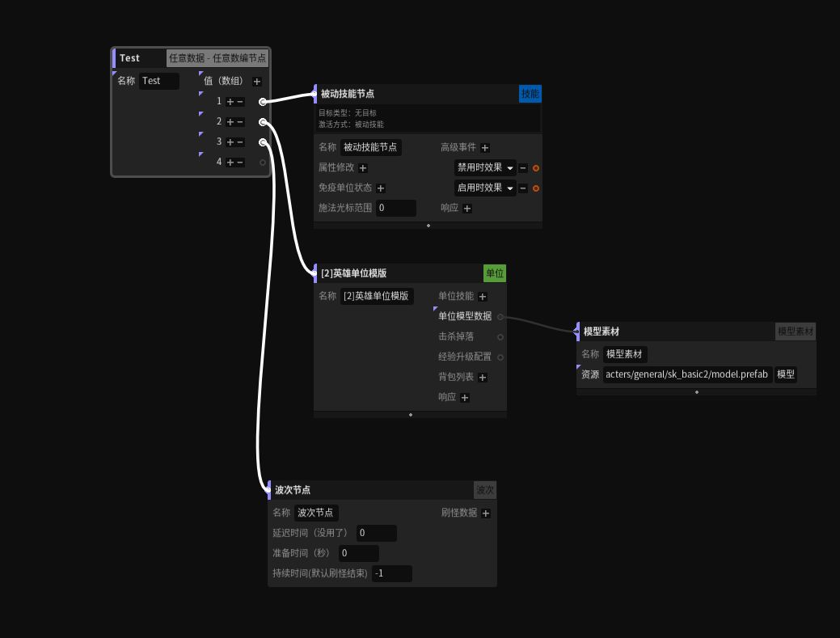The height and width of the screenshot is (638, 840).
Task: Open the 启用时效果 dropdown
Action: (485, 188)
